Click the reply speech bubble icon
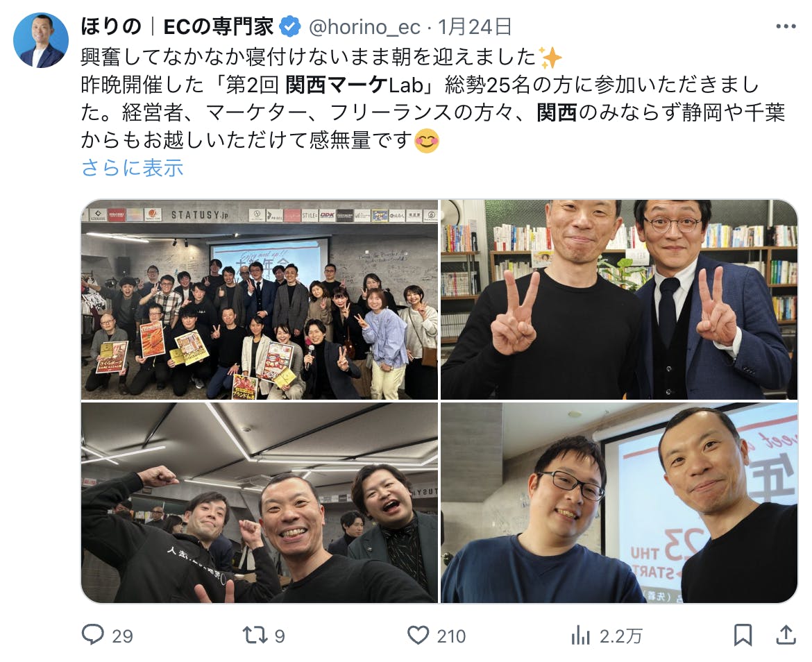Screen dimensions: 812x662 pos(93,634)
